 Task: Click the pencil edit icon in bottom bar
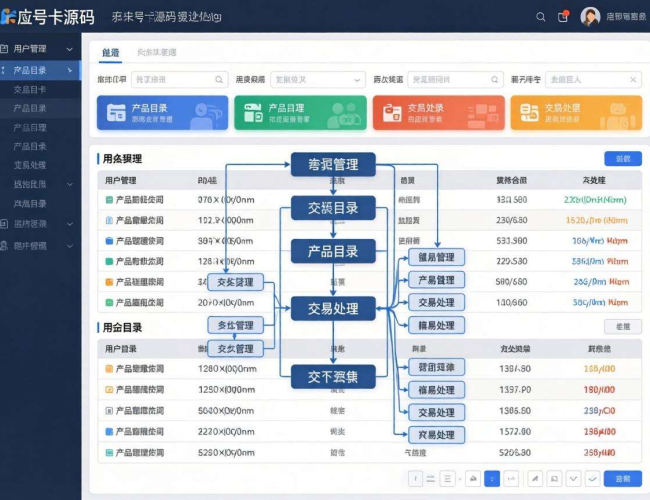tap(535, 479)
